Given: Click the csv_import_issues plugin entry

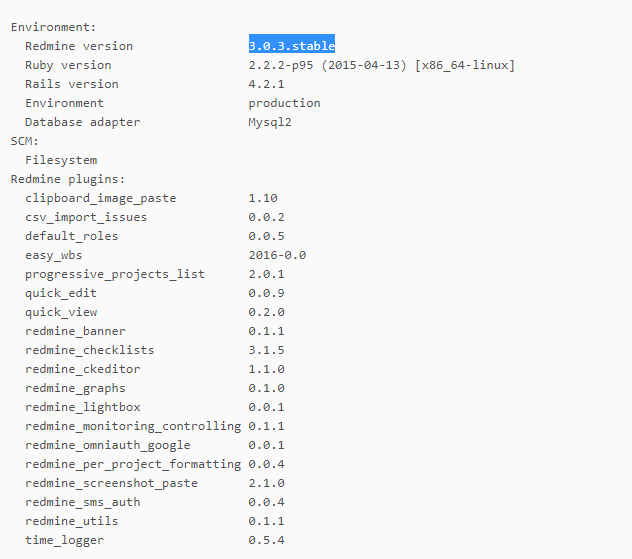Looking at the screenshot, I should (x=86, y=217).
